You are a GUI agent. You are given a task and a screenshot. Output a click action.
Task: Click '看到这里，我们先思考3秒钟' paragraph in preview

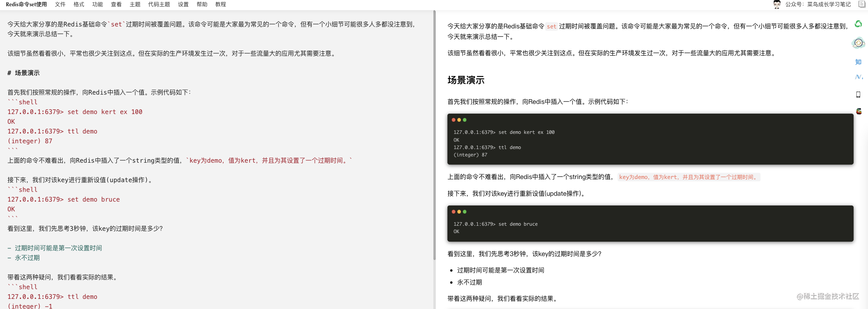(x=525, y=254)
